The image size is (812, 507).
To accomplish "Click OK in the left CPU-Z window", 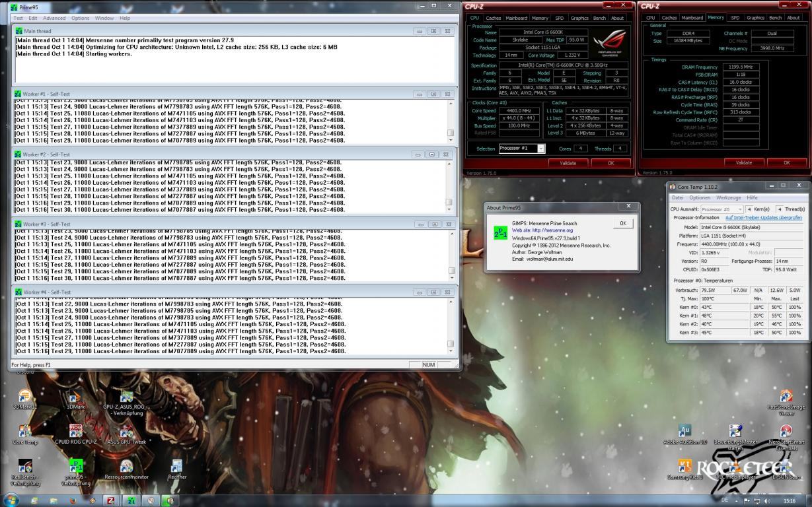I will pos(610,162).
